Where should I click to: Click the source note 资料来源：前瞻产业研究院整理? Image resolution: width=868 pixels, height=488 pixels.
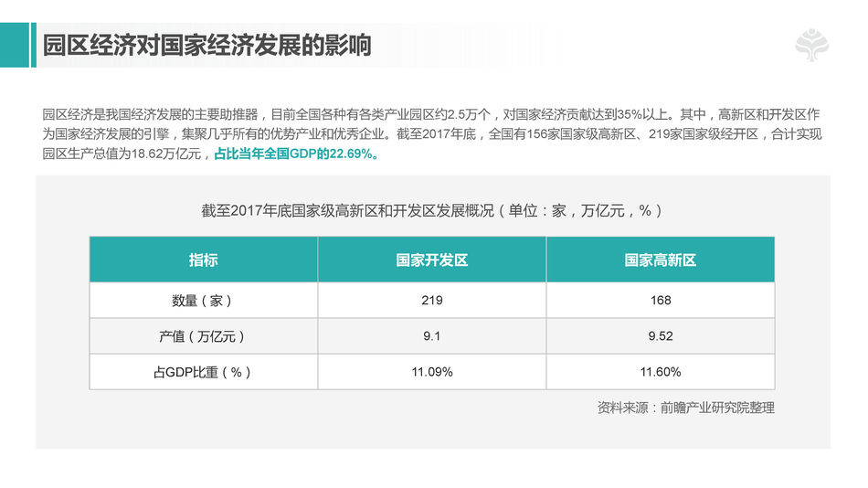[x=685, y=408]
